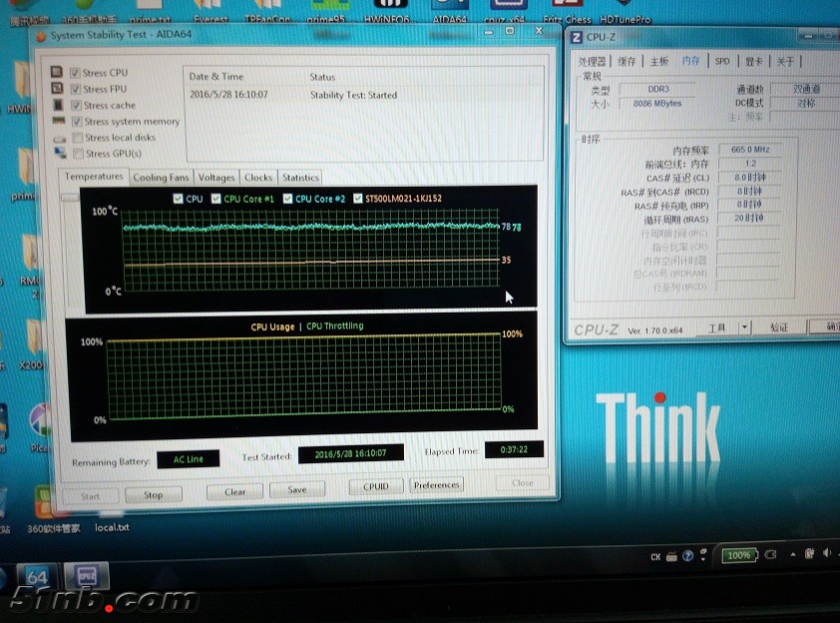Open the SPD tab in CPU-Z
Viewport: 840px width, 623px height.
coord(721,61)
